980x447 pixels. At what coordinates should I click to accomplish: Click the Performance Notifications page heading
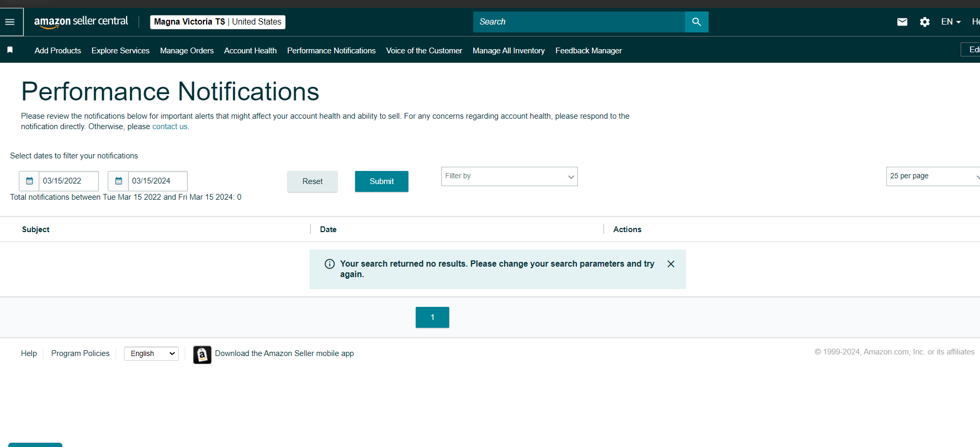pyautogui.click(x=170, y=91)
